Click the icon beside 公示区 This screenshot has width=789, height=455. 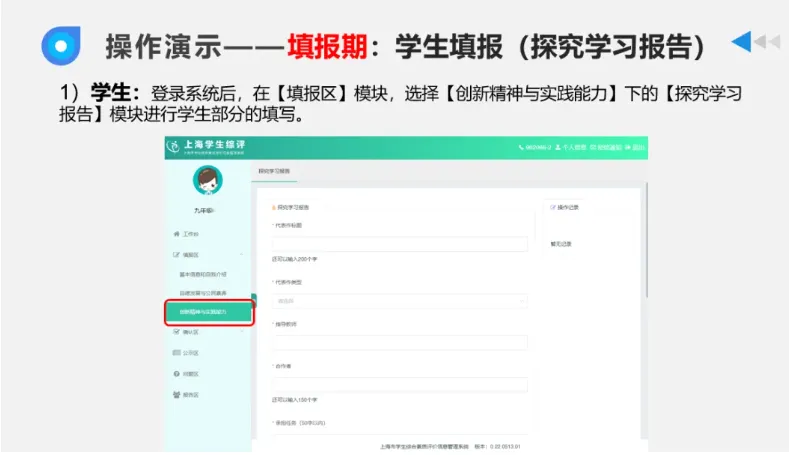(x=176, y=353)
